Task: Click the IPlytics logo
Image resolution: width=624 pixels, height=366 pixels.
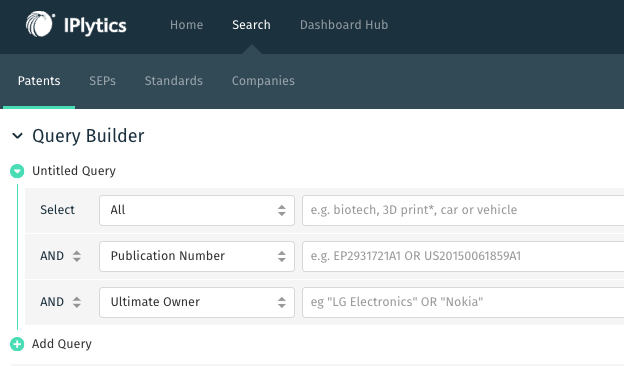Action: pos(76,25)
